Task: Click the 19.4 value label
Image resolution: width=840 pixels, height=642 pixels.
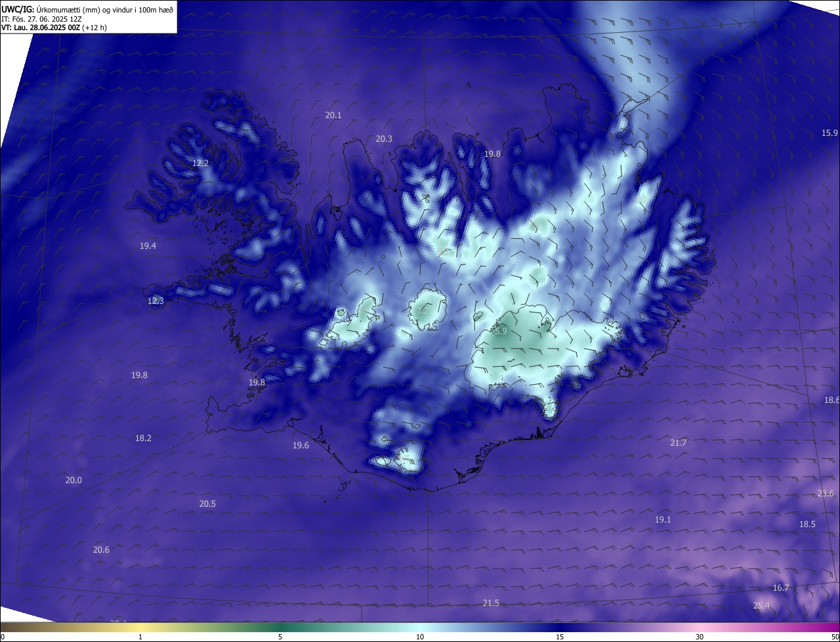Action: pyautogui.click(x=148, y=246)
